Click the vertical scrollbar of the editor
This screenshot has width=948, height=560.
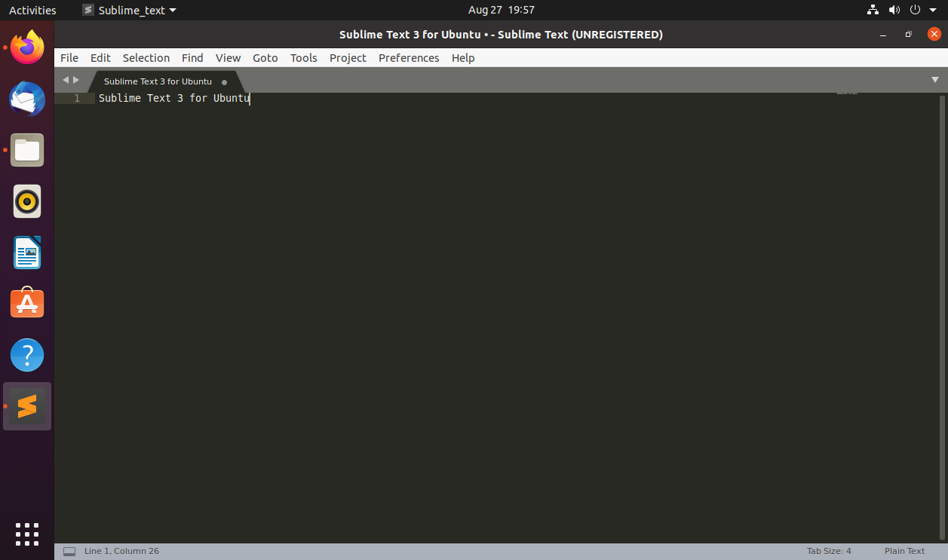point(942,318)
